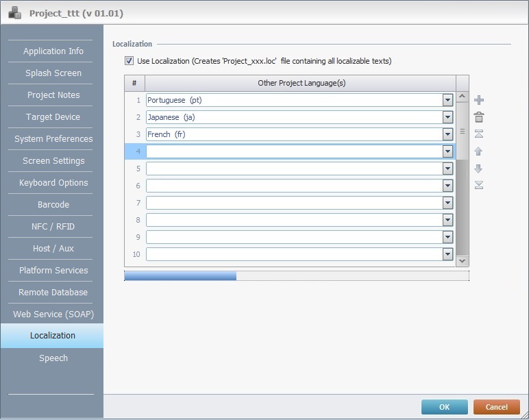Go to Web Service (SOAP) section
529x420 pixels.
click(x=53, y=314)
